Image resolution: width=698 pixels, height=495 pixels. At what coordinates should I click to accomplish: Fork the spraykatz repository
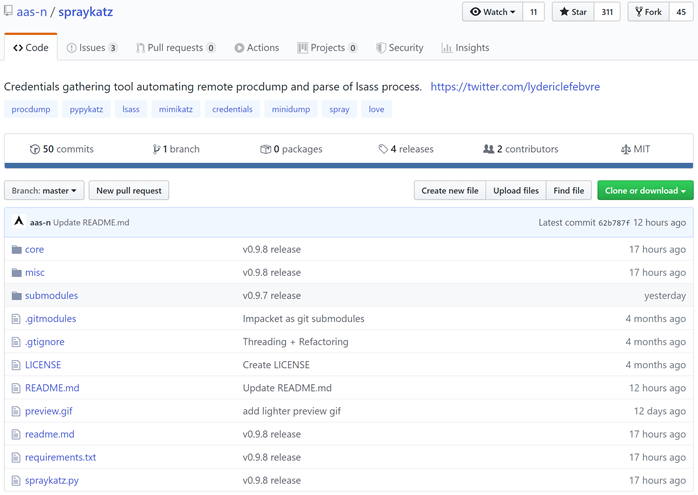[x=649, y=12]
